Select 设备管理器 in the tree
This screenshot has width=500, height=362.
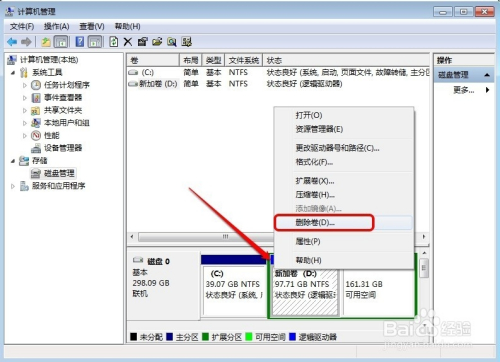[63, 148]
